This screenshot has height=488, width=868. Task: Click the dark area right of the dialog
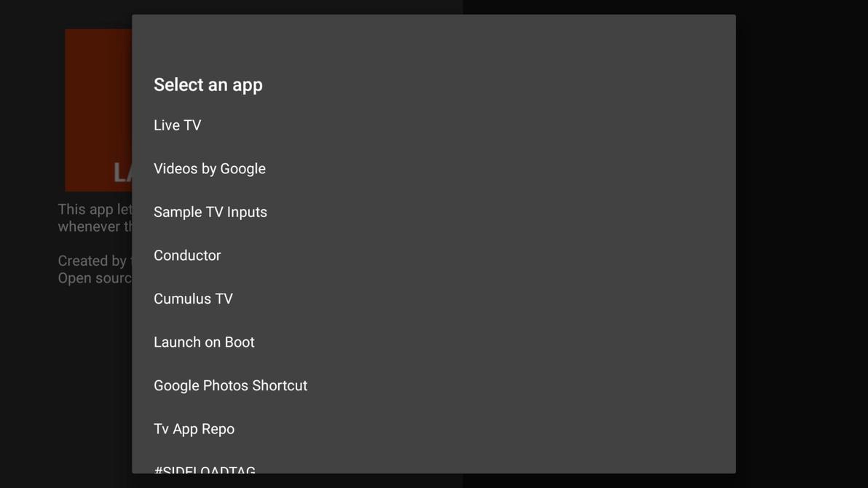(801, 364)
